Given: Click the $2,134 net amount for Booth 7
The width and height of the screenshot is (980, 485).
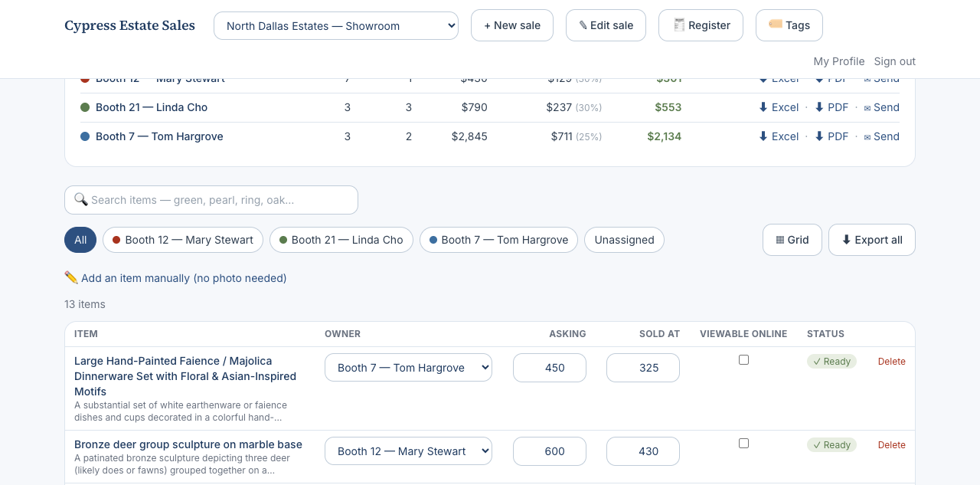Looking at the screenshot, I should (664, 136).
